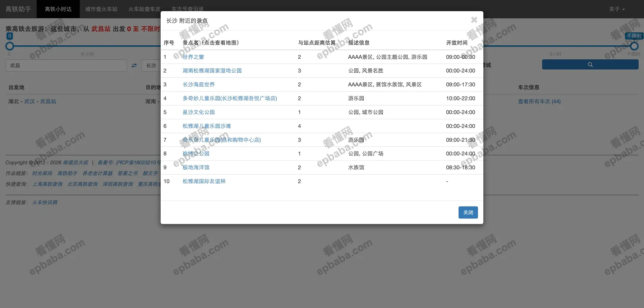Open 多奇妙儿童乐园 attraction link

[230, 98]
